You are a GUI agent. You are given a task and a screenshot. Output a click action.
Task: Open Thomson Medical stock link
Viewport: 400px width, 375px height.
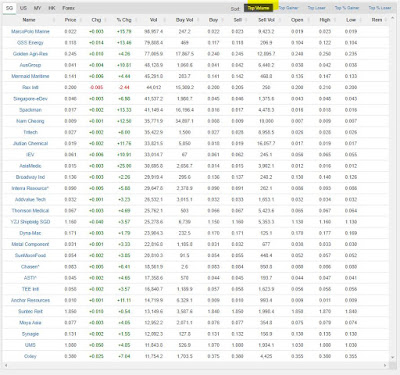pos(30,210)
